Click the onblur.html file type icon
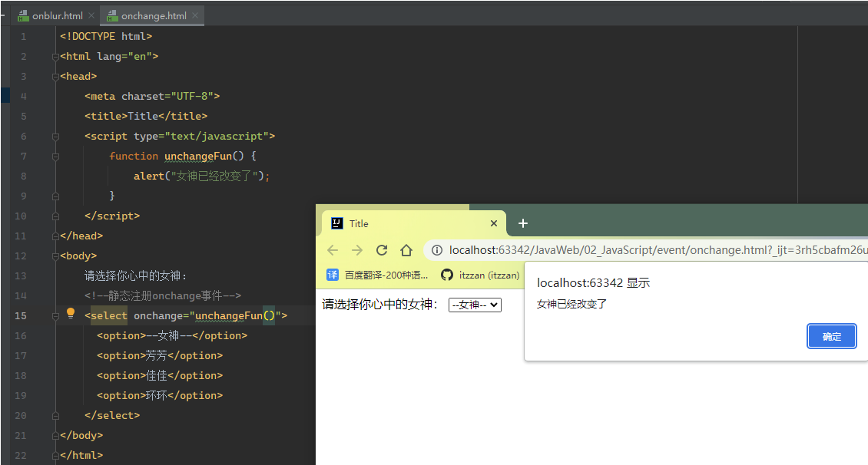This screenshot has width=868, height=465. click(x=23, y=16)
